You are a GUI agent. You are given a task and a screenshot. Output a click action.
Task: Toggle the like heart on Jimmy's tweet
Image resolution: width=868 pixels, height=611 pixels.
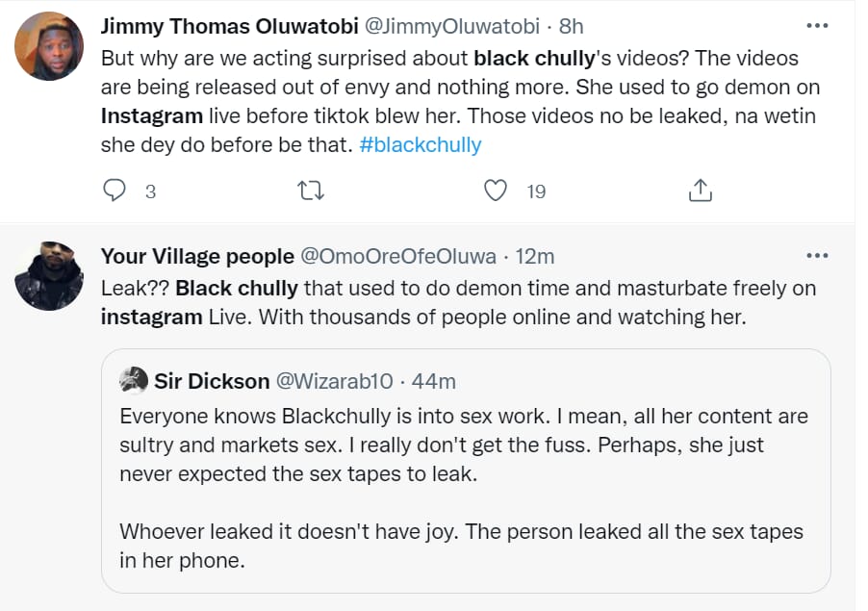pos(497,191)
